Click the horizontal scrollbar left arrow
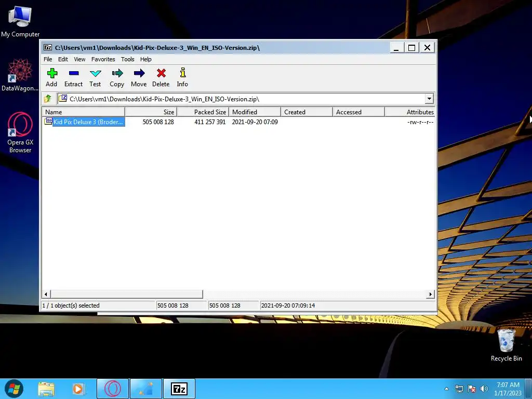The image size is (532, 399). click(x=46, y=294)
